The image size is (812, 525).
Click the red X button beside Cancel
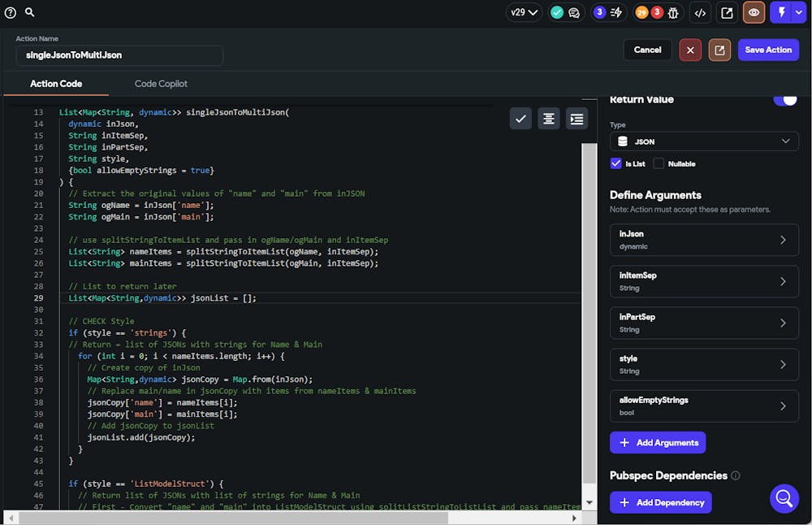[x=690, y=50]
